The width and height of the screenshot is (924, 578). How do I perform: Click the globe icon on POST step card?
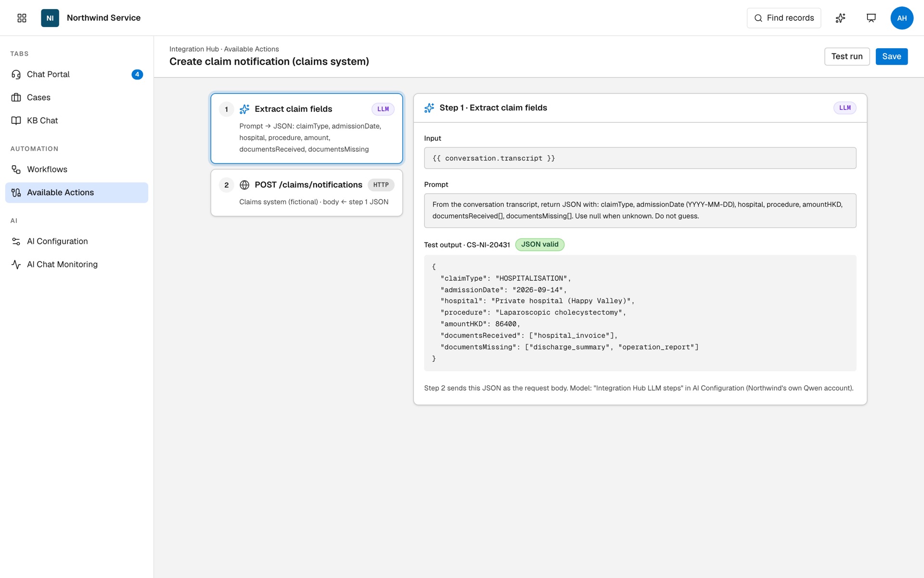coord(244,185)
